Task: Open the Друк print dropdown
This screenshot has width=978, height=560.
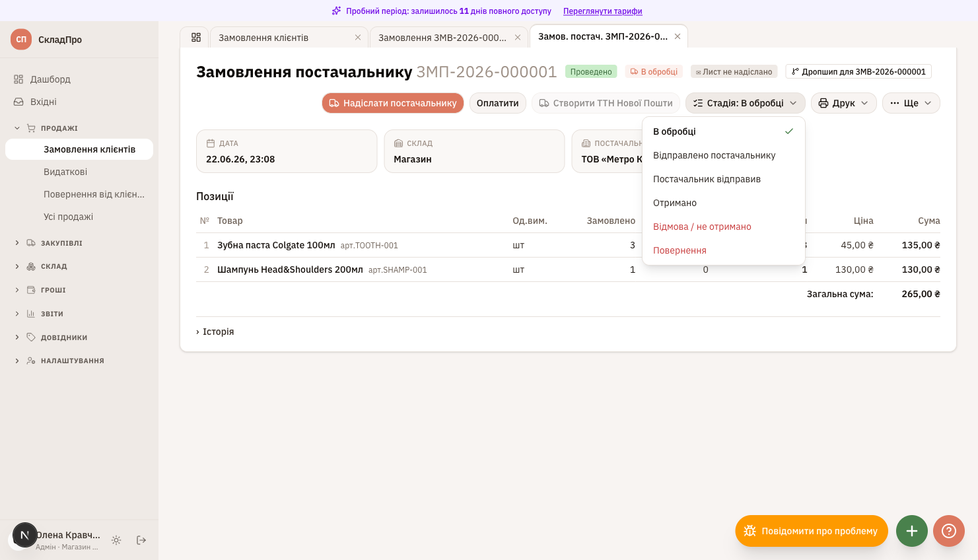Action: click(x=844, y=103)
